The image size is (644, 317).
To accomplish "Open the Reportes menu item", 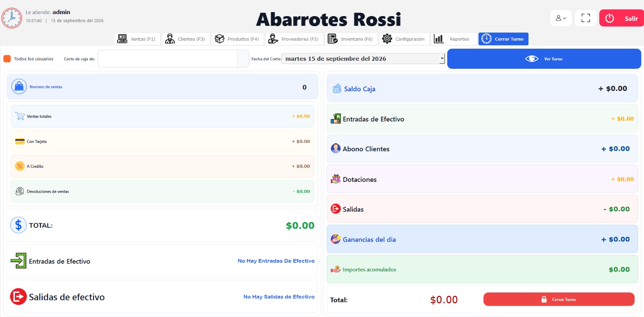I will (x=454, y=39).
